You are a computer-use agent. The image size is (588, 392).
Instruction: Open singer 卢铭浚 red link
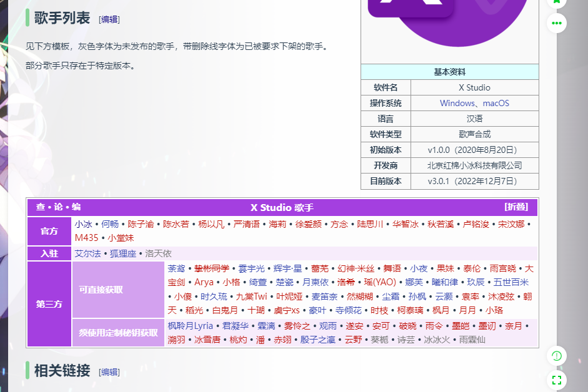[476, 224]
